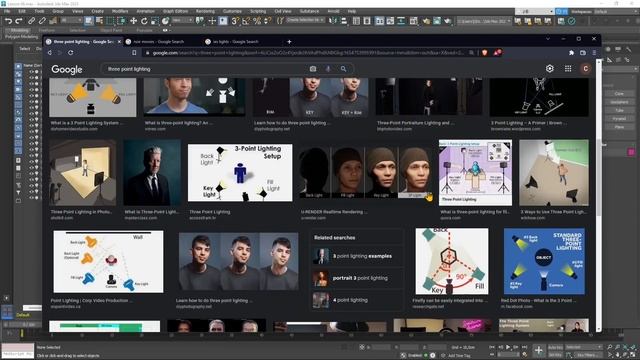Viewport: 640px width, 360px height.
Task: Open the Time Configuration icon
Action: click(x=524, y=355)
